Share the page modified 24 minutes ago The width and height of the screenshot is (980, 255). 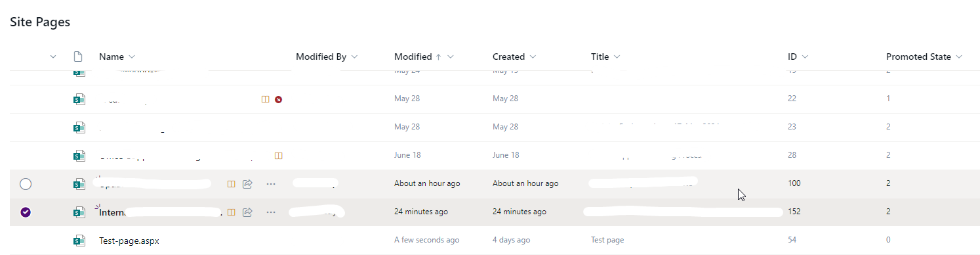click(x=247, y=212)
